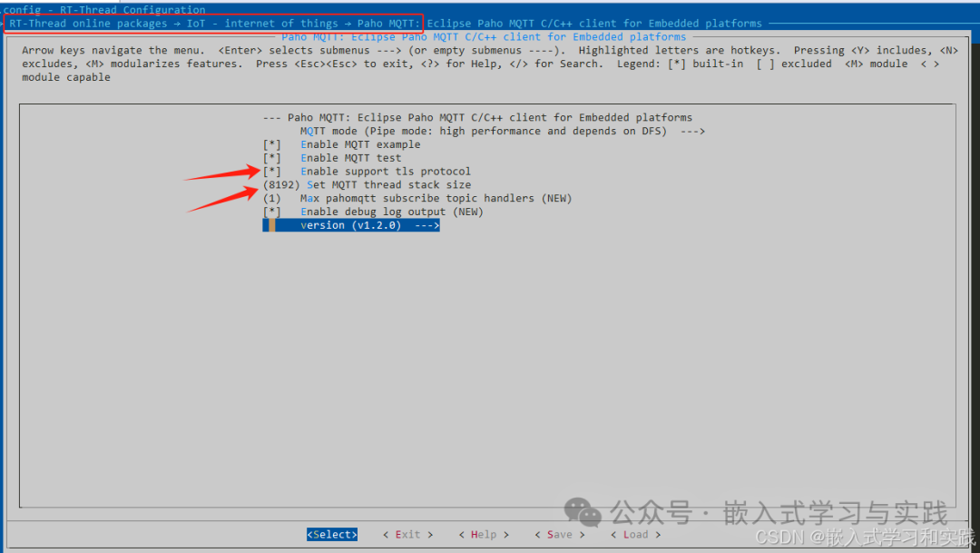Open the version (v1.2.0) submenu

coord(351,225)
